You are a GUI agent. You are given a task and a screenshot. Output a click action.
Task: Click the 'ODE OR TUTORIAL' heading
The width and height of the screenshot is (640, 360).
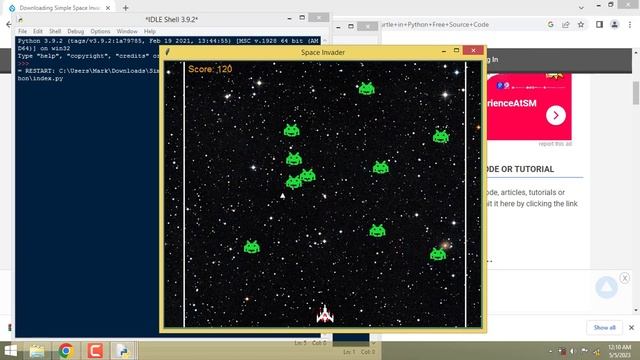(x=520, y=169)
